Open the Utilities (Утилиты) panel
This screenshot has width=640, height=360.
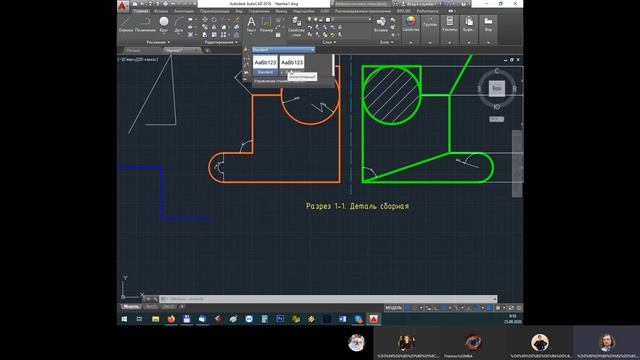pos(450,24)
